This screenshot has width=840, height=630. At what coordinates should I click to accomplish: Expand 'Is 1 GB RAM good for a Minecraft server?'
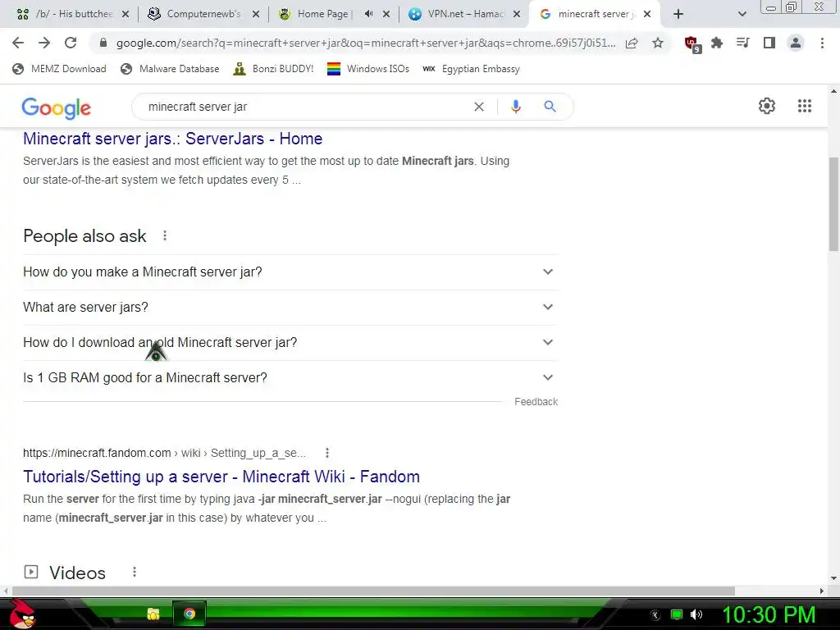pyautogui.click(x=290, y=378)
